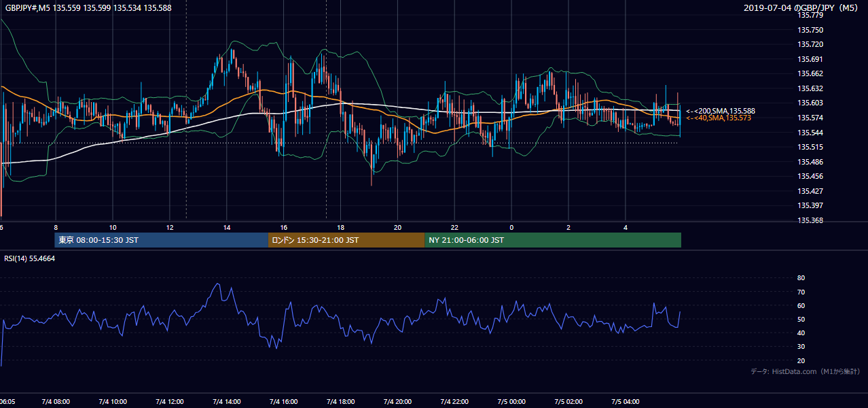Click price axis value 135.515
Image resolution: width=868 pixels, height=408 pixels.
point(810,147)
